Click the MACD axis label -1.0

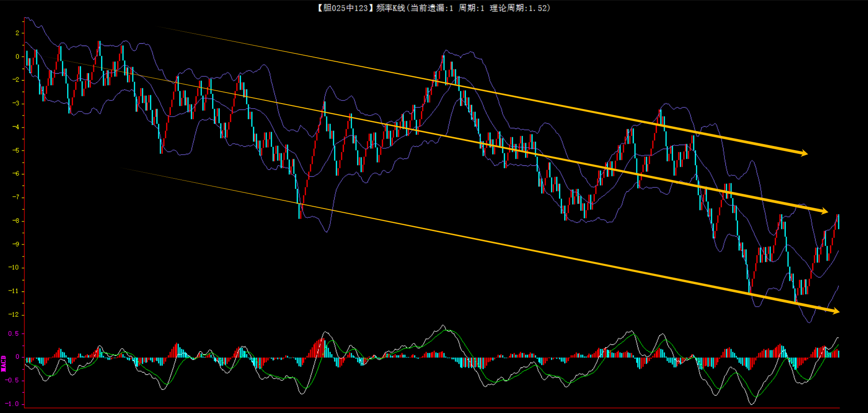(12, 404)
